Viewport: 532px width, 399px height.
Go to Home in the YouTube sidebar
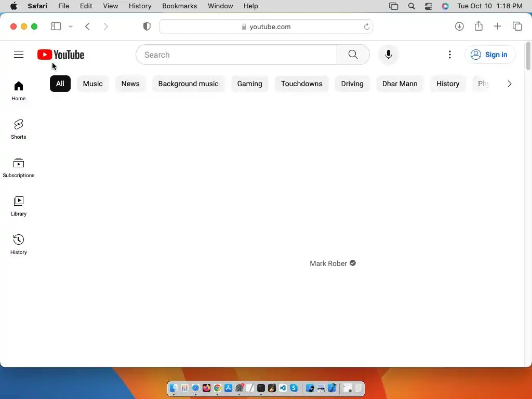(x=19, y=91)
